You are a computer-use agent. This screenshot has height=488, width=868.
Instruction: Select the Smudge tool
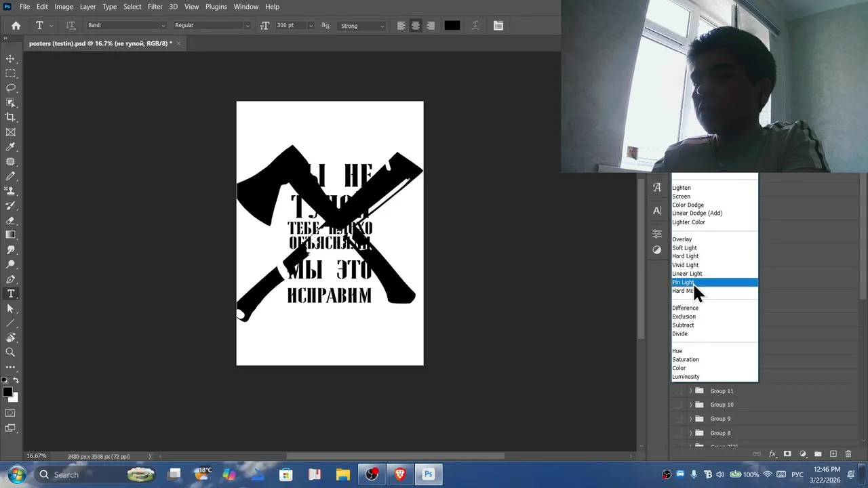[x=10, y=250]
